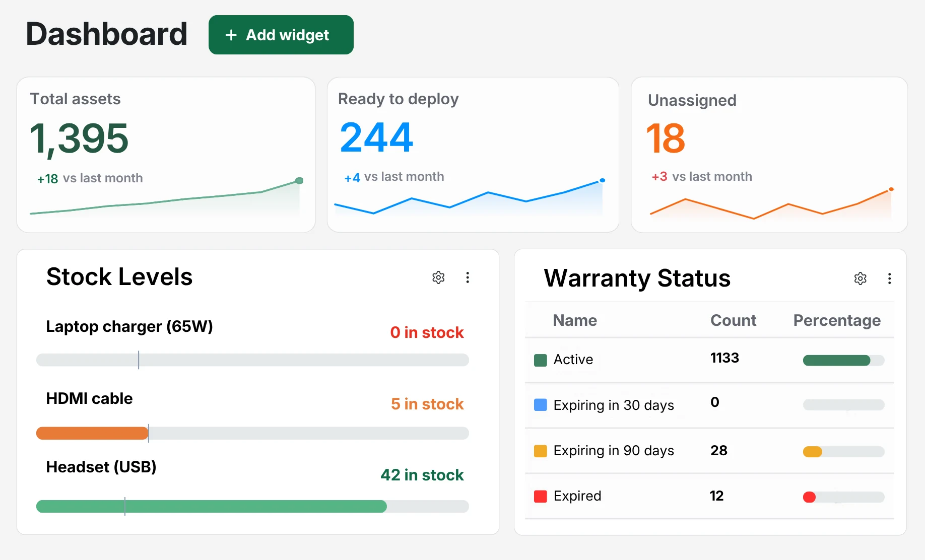925x560 pixels.
Task: Click the '+18 vs last month' text
Action: tap(90, 178)
